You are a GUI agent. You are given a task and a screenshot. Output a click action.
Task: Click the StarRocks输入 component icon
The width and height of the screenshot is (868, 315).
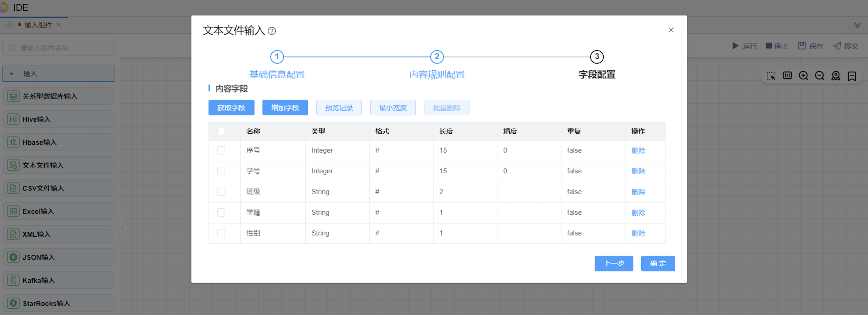point(13,303)
